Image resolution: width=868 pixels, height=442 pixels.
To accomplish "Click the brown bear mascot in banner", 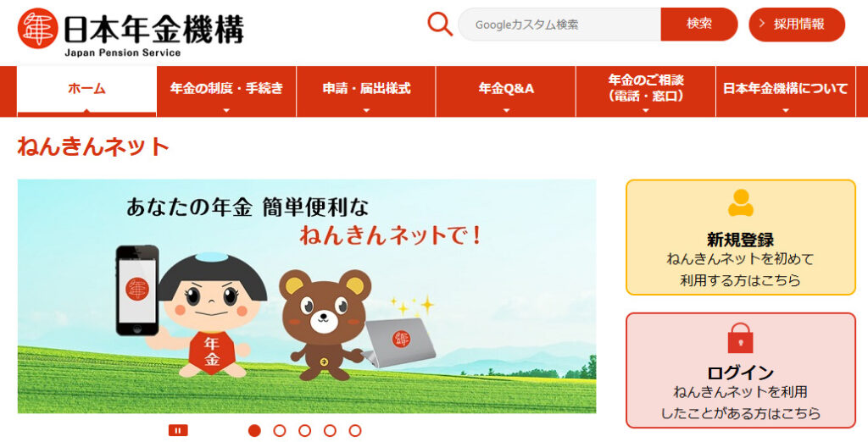I will point(325,324).
